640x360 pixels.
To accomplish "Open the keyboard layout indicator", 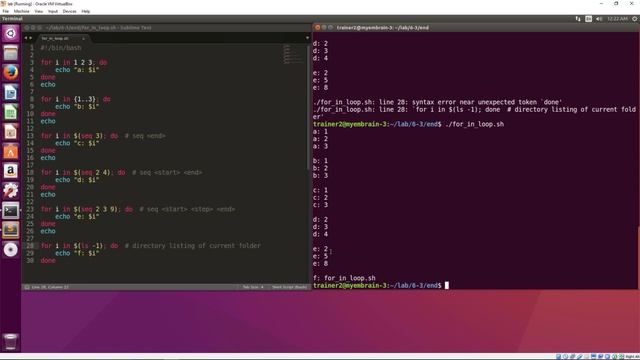I will coord(588,19).
